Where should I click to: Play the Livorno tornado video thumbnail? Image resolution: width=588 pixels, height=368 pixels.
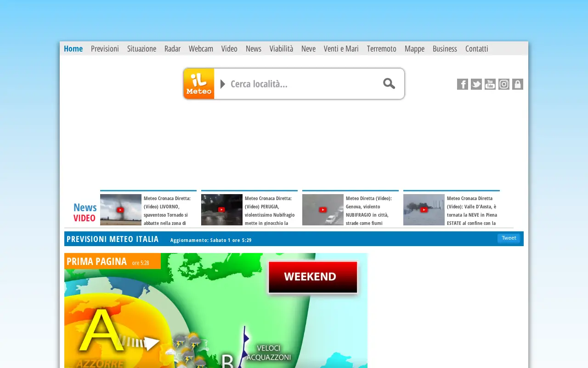pos(121,210)
